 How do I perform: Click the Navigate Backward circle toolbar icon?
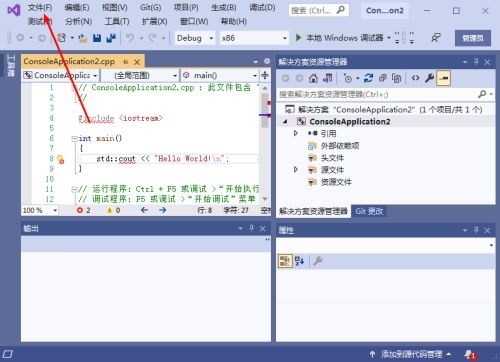click(21, 38)
